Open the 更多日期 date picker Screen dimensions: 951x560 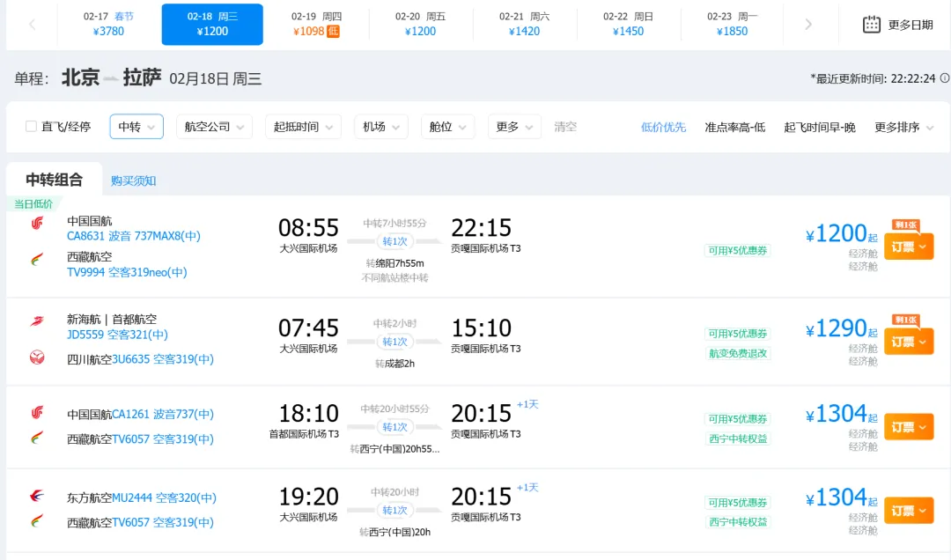[x=897, y=25]
